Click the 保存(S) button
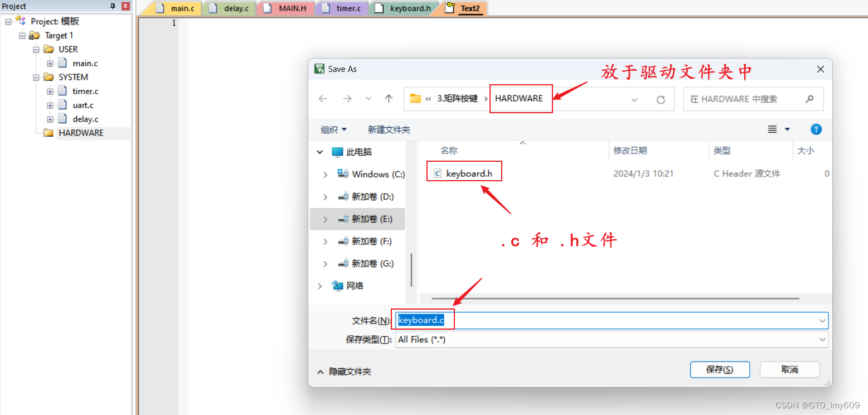Viewport: 868px width, 415px height. point(720,369)
